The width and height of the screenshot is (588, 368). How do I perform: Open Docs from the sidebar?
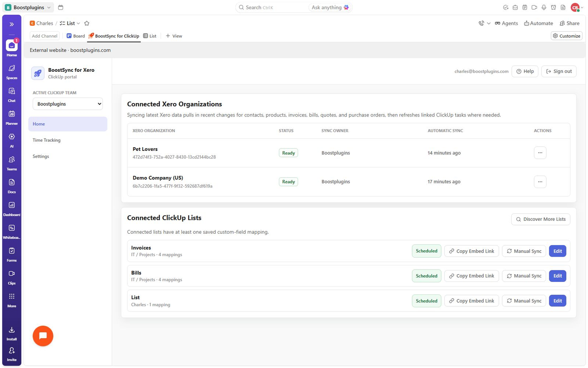pos(11,185)
